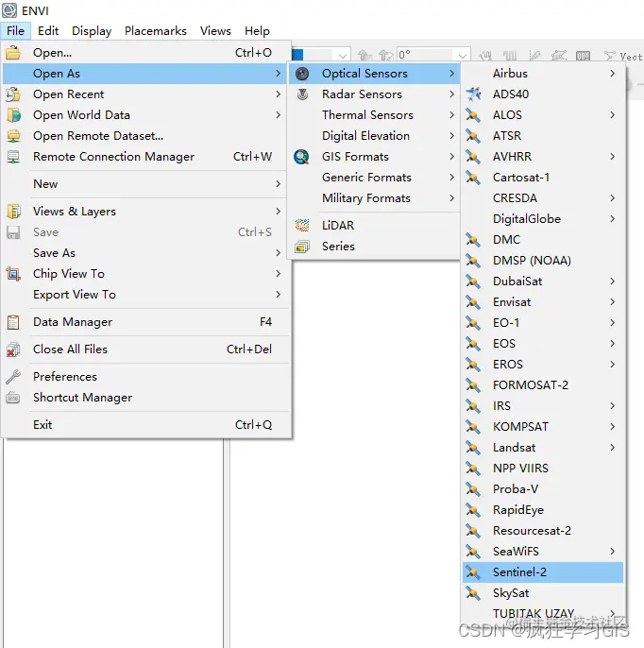Click the Vector toolbar button
Viewport: 644px width, 648px height.
(623, 57)
